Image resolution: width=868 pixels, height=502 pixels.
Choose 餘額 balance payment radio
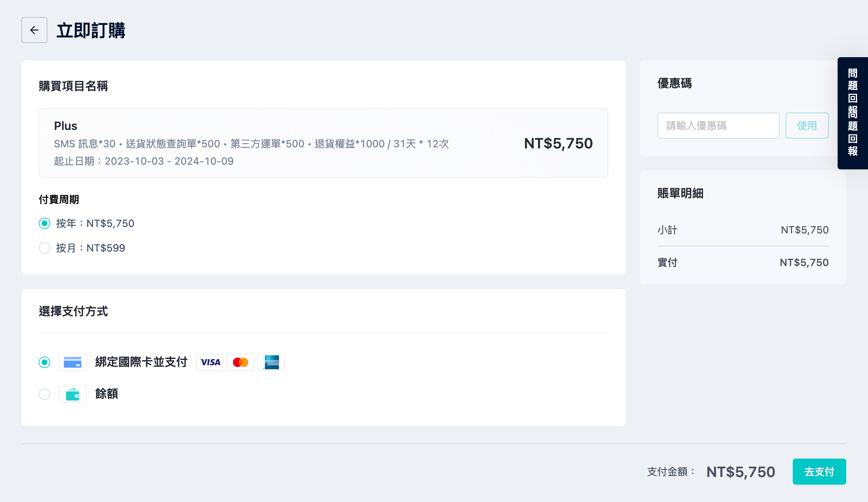pos(45,394)
